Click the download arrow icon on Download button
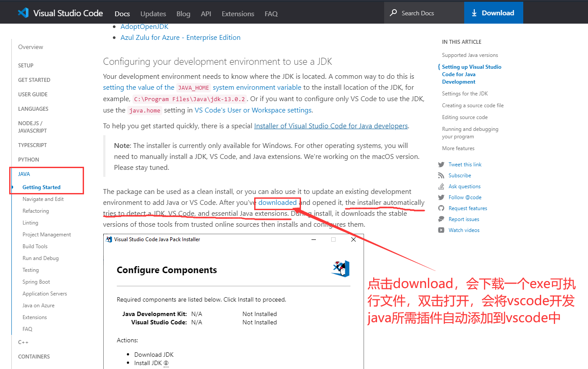The height and width of the screenshot is (369, 588). click(474, 13)
